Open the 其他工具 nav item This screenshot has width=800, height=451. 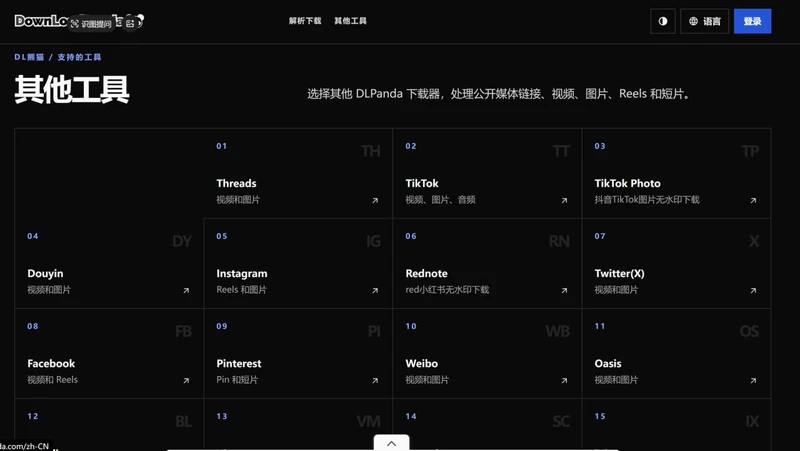coord(351,21)
